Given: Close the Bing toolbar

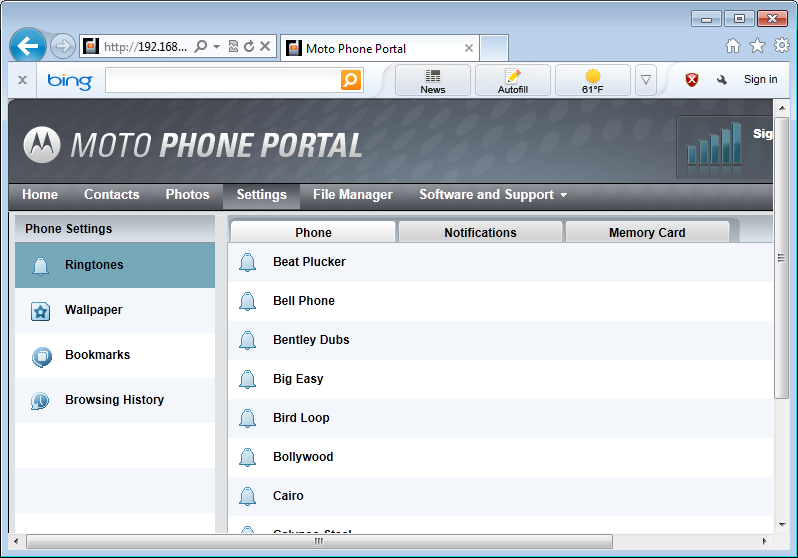Looking at the screenshot, I should pyautogui.click(x=22, y=79).
